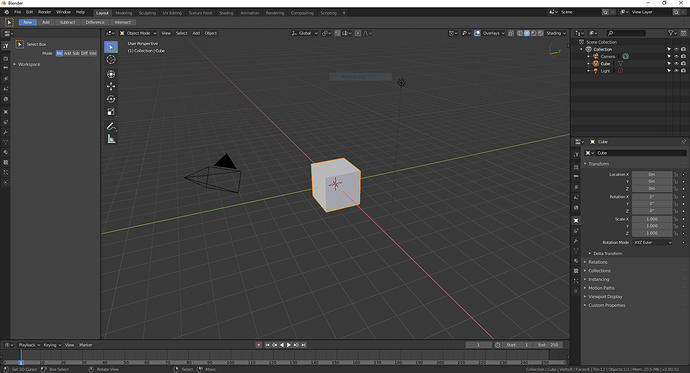Screen dimensions: 690x373
Task: Click the timeline End frame field
Action: coord(548,345)
